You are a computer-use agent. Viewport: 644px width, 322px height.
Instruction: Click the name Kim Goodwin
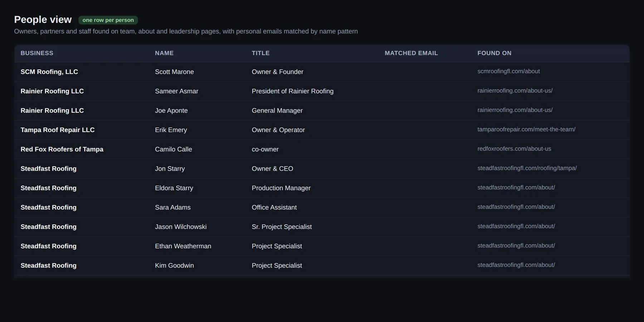[174, 265]
